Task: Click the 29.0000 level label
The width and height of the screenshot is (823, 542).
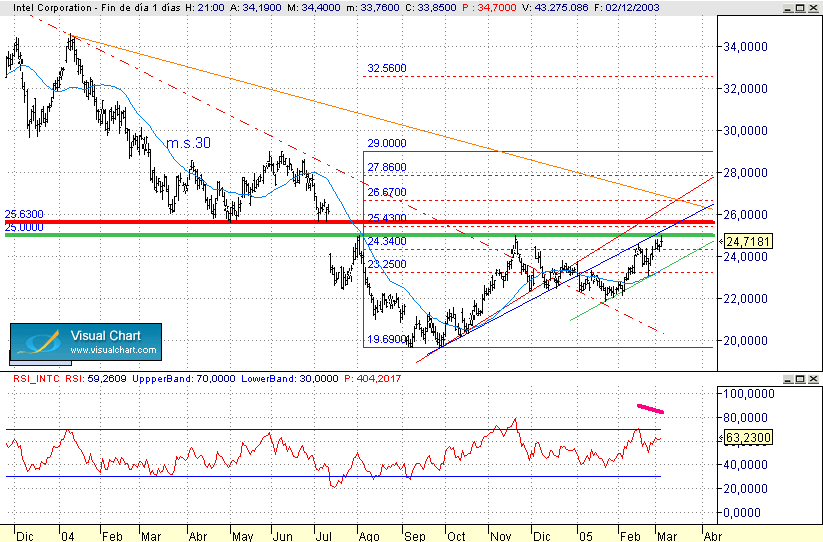Action: 387,143
